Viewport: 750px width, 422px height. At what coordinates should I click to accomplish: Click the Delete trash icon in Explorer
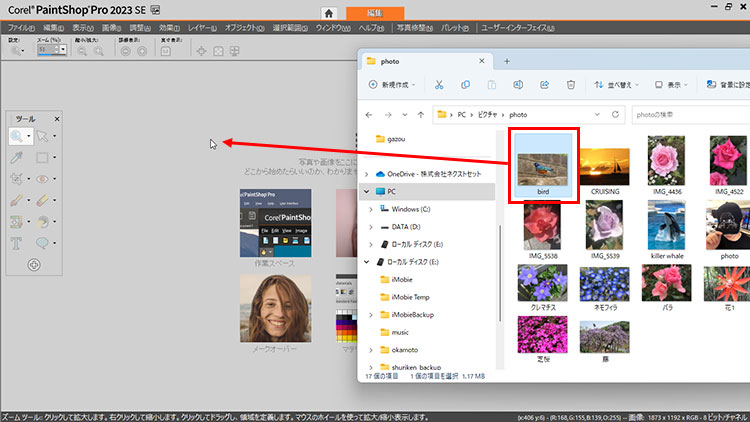pos(570,85)
